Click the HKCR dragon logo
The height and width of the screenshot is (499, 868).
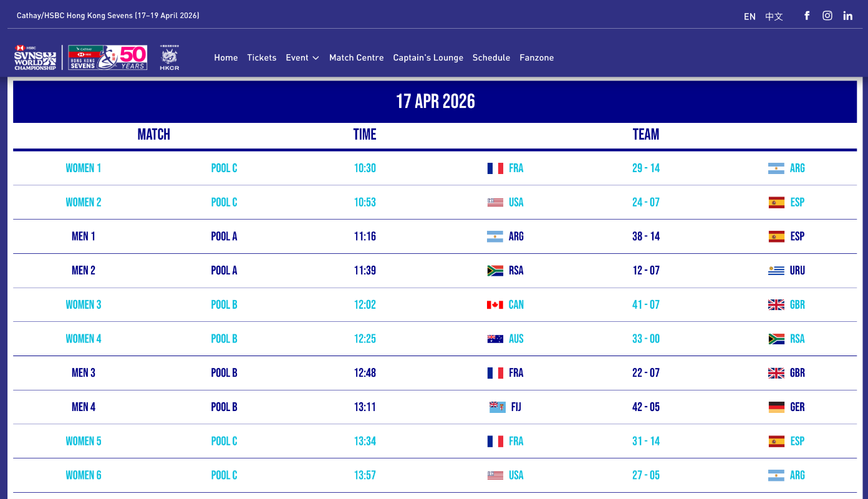tap(169, 57)
